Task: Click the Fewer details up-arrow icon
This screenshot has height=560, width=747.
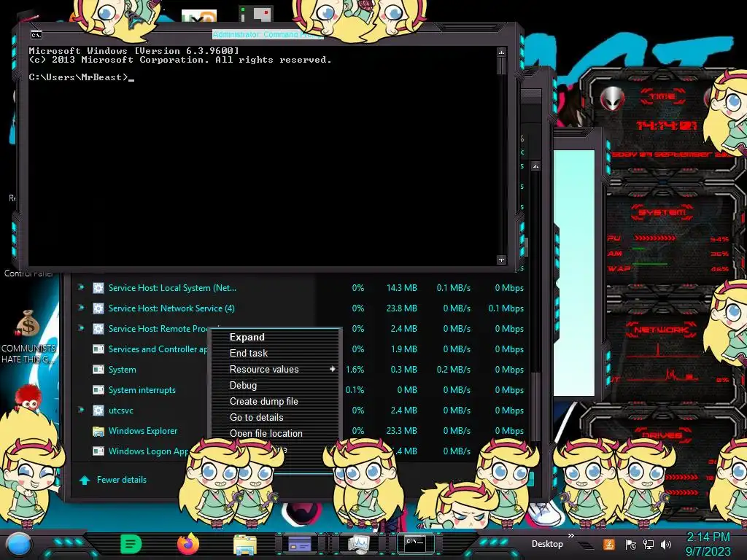Action: 85,480
